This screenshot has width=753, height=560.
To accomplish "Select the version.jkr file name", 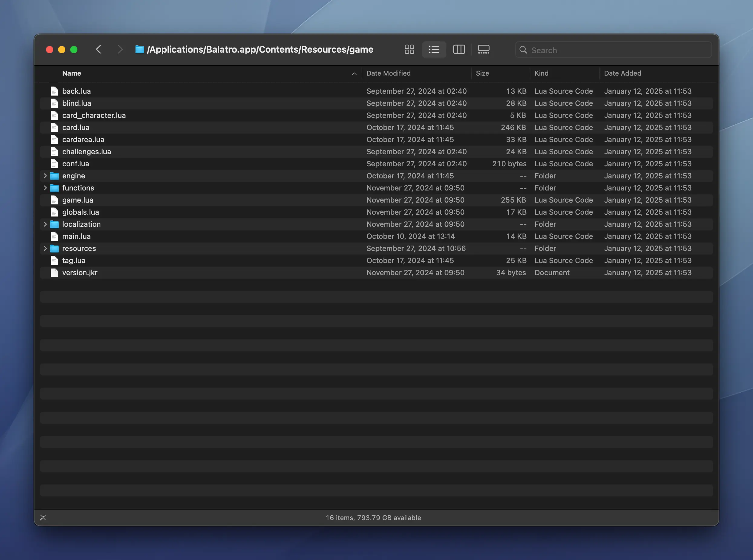I will tap(80, 272).
